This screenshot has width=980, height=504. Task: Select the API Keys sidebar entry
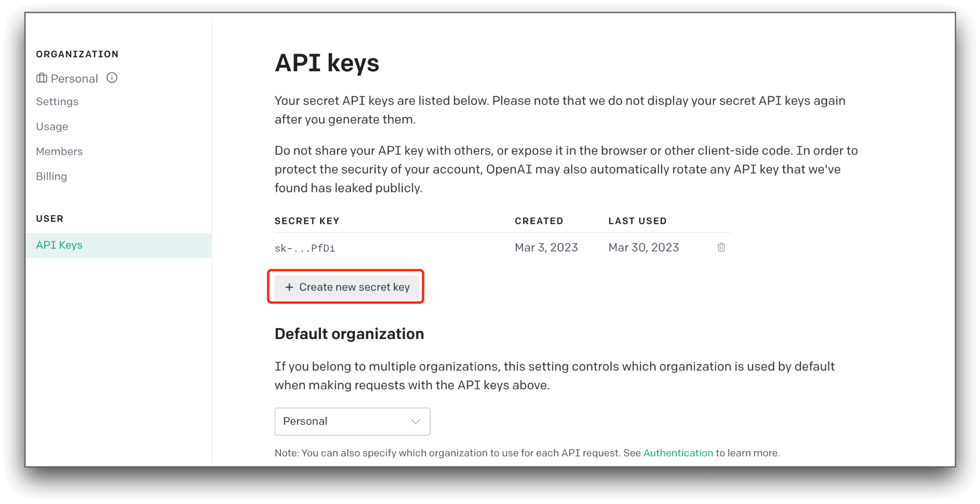[x=59, y=244]
